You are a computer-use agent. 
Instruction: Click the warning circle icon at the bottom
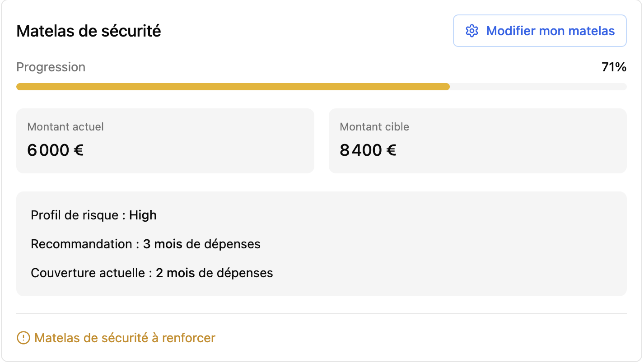point(23,338)
